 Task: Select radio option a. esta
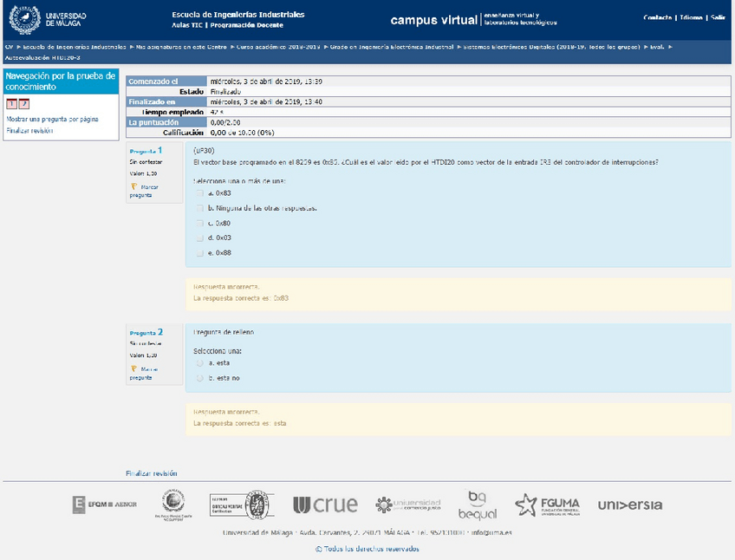[x=200, y=363]
